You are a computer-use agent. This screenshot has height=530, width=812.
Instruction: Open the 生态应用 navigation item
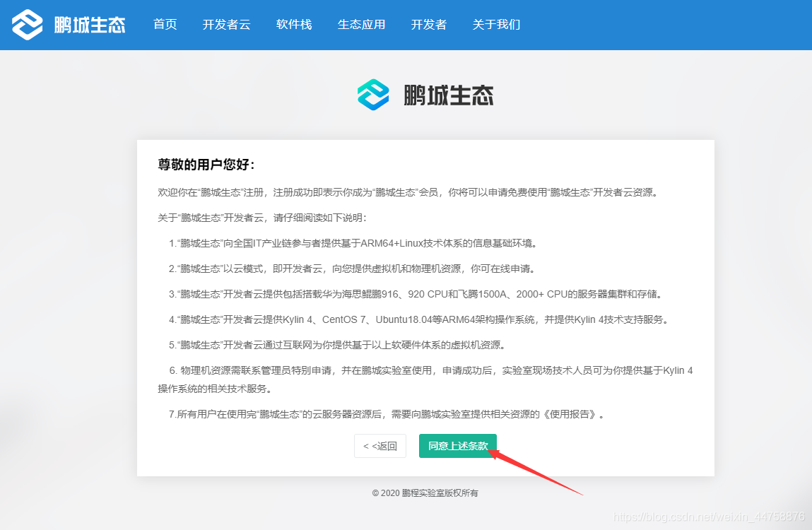361,25
